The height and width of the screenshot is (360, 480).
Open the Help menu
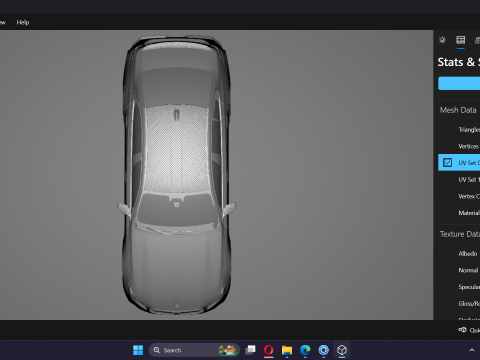pyautogui.click(x=23, y=22)
